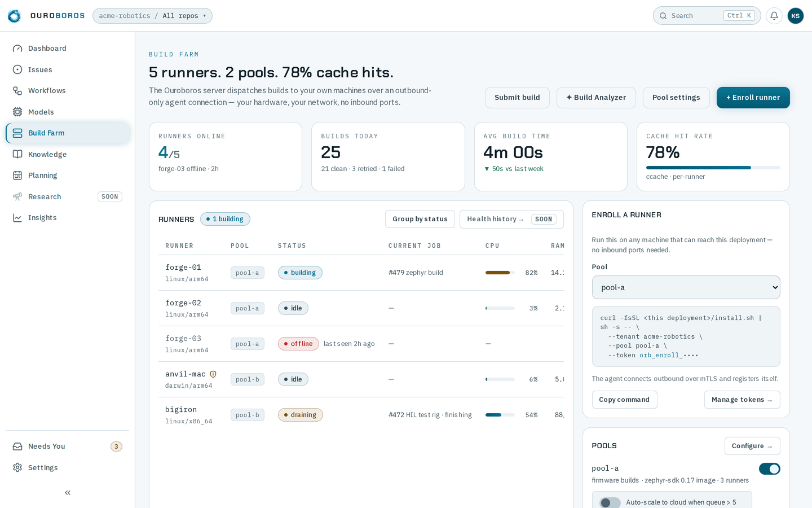Click the Settings gear icon in sidebar

pyautogui.click(x=17, y=467)
